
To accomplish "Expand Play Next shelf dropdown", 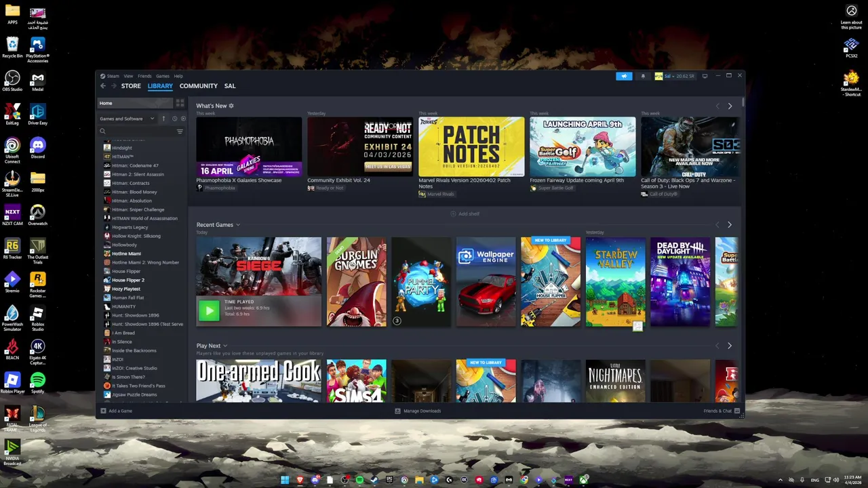I will (x=225, y=346).
